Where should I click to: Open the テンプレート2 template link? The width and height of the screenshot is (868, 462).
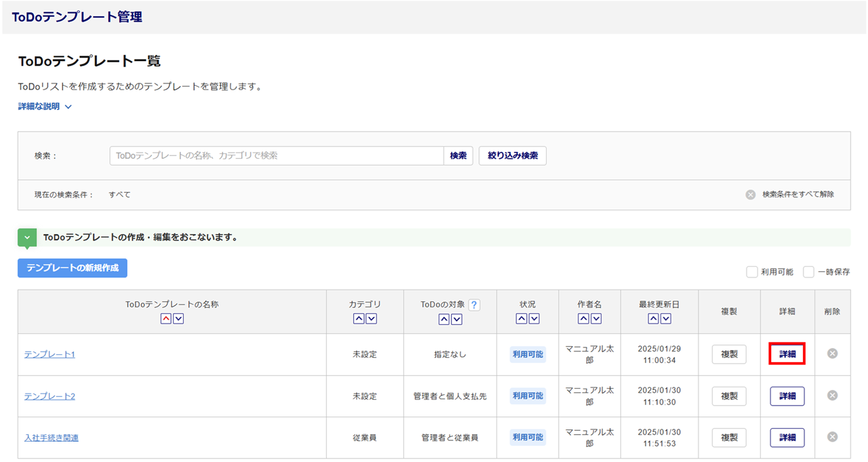[x=50, y=396]
